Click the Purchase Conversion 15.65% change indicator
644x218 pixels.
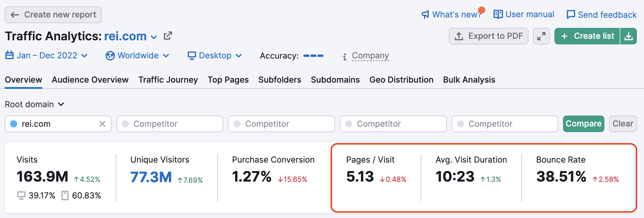[x=292, y=179]
